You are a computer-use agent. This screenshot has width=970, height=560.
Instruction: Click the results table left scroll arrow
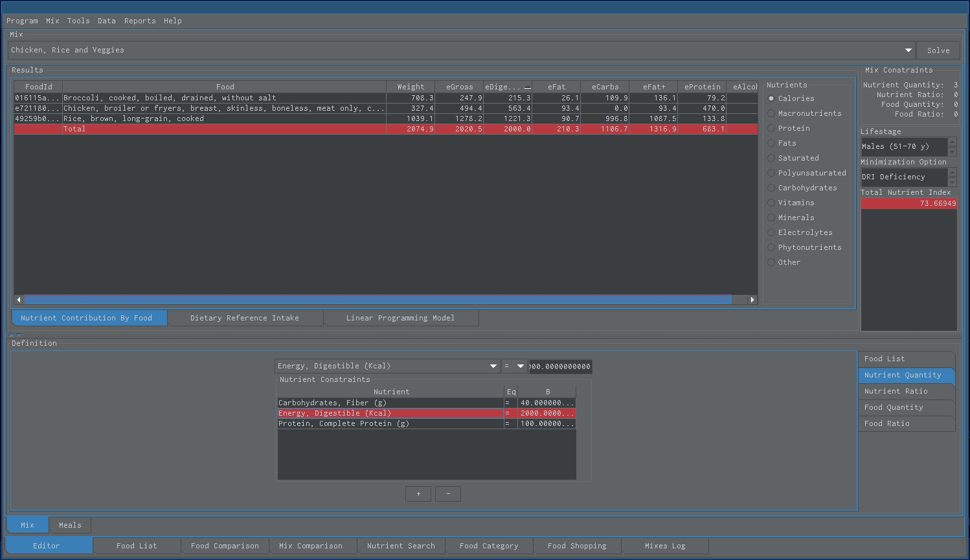tap(19, 300)
